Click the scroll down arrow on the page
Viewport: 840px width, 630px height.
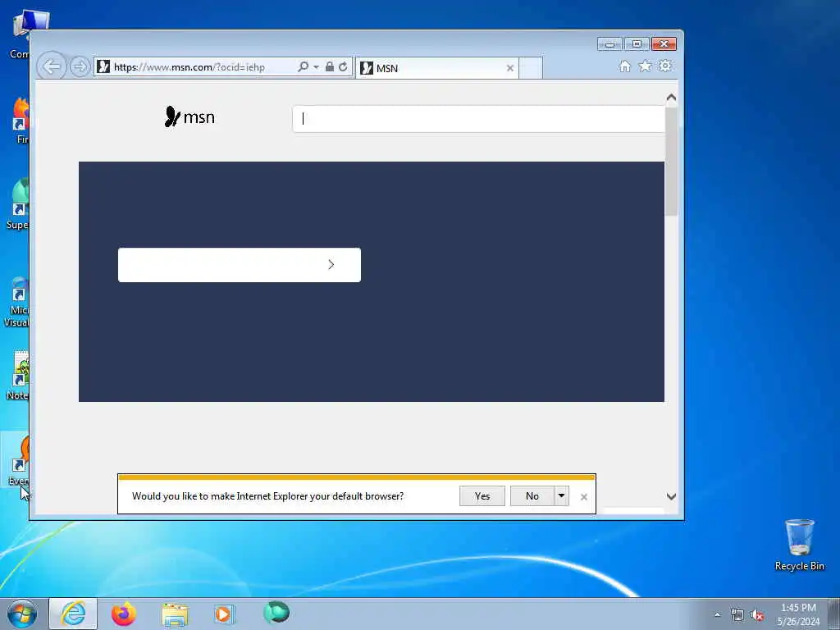[671, 496]
